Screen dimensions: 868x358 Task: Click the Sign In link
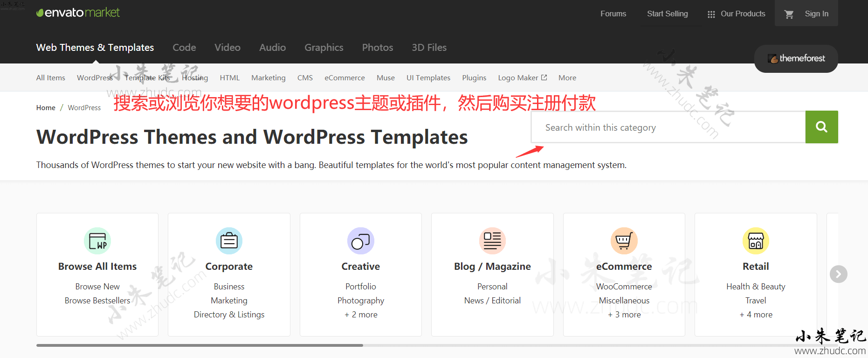click(816, 14)
